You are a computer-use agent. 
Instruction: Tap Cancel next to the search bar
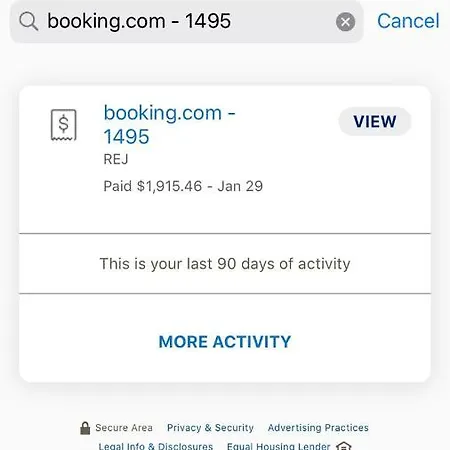[408, 21]
